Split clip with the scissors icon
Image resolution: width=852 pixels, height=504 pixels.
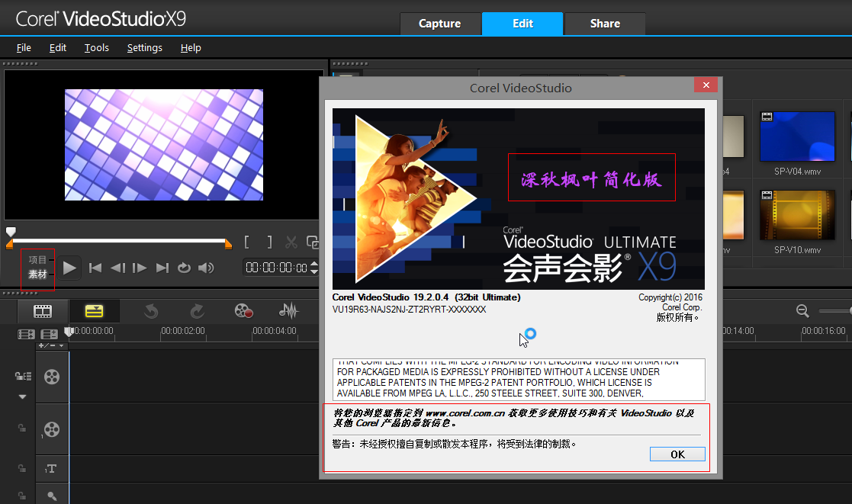coord(291,242)
